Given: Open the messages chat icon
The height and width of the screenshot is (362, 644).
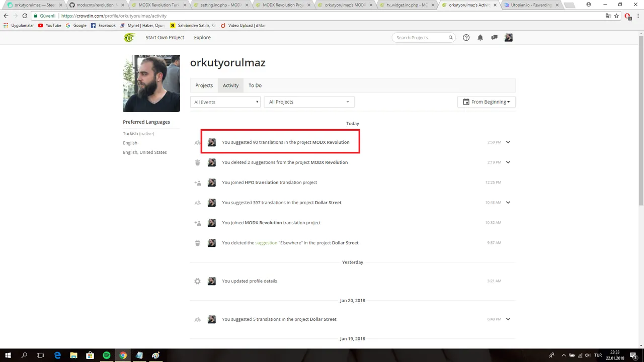Looking at the screenshot, I should pos(494,38).
